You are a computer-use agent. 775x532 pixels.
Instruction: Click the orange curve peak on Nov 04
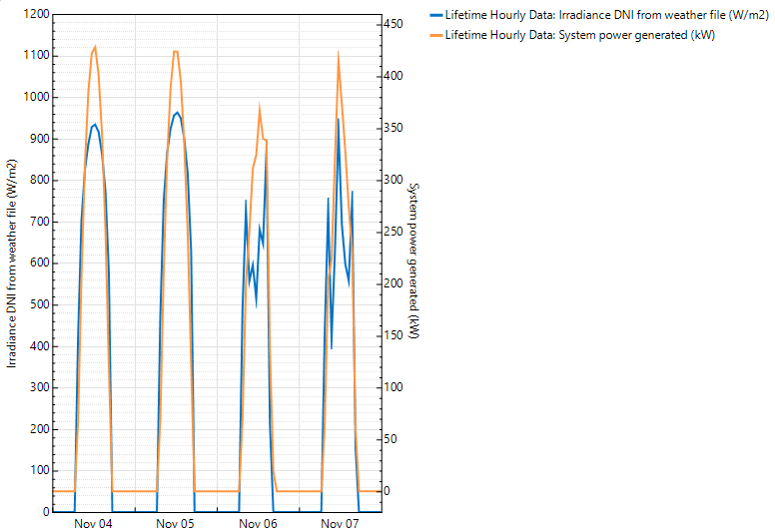pyautogui.click(x=95, y=47)
